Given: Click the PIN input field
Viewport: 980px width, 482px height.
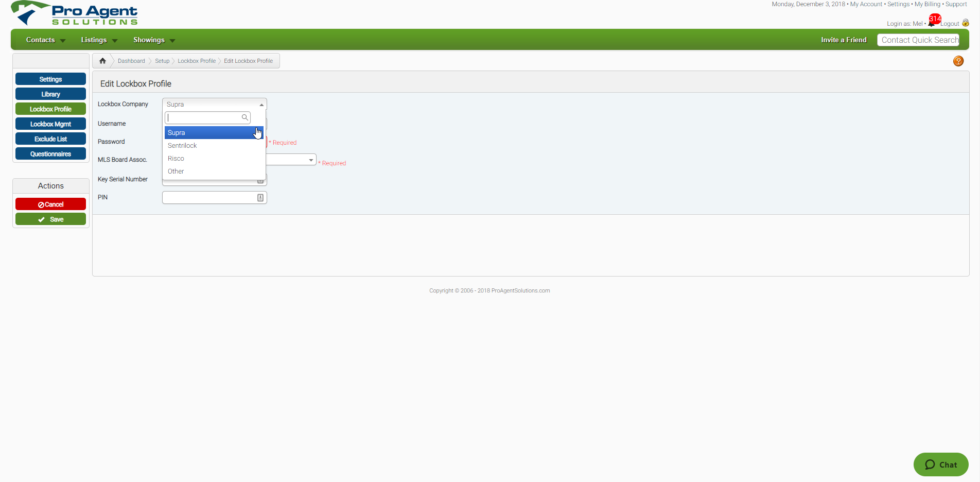Looking at the screenshot, I should [x=214, y=198].
